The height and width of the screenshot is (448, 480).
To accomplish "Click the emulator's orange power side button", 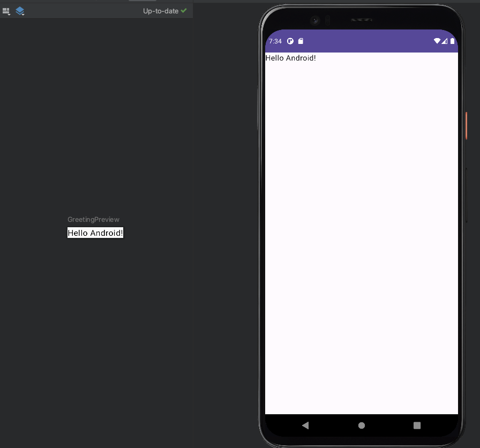I will [x=466, y=126].
